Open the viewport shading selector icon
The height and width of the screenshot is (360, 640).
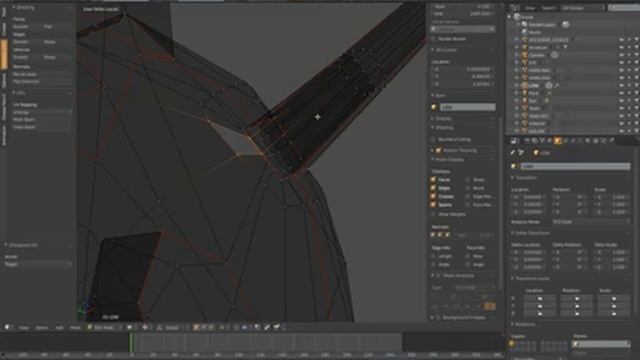(129, 327)
